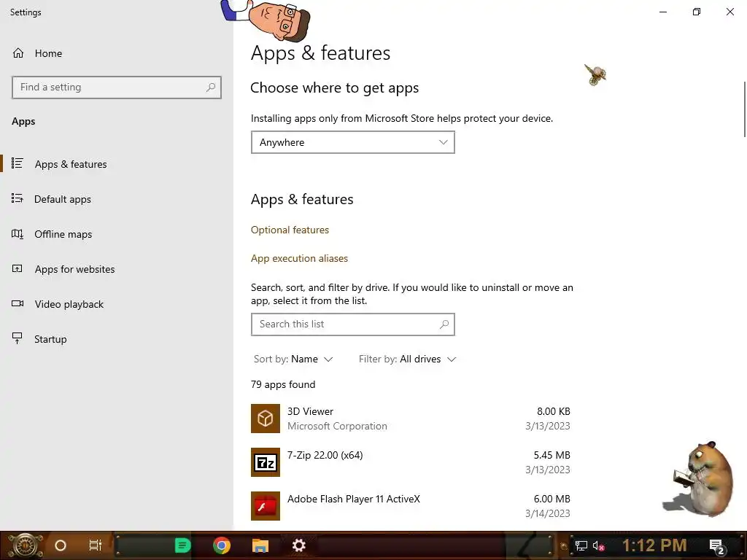Click the Search this list field

point(353,324)
